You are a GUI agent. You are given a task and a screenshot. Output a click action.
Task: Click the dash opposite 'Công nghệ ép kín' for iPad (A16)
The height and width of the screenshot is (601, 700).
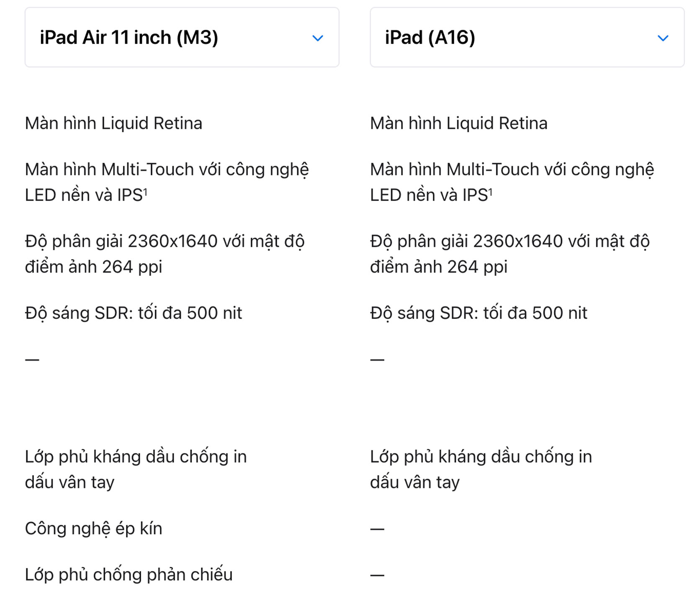point(377,529)
